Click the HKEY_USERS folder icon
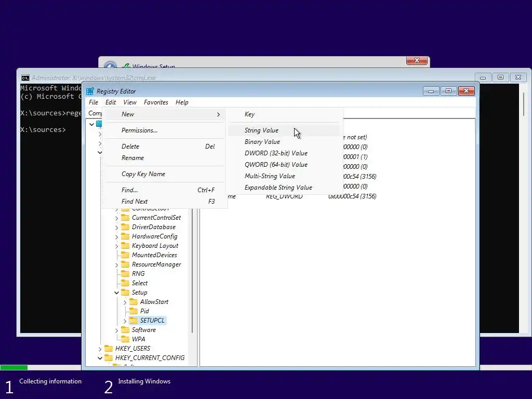 [109, 349]
